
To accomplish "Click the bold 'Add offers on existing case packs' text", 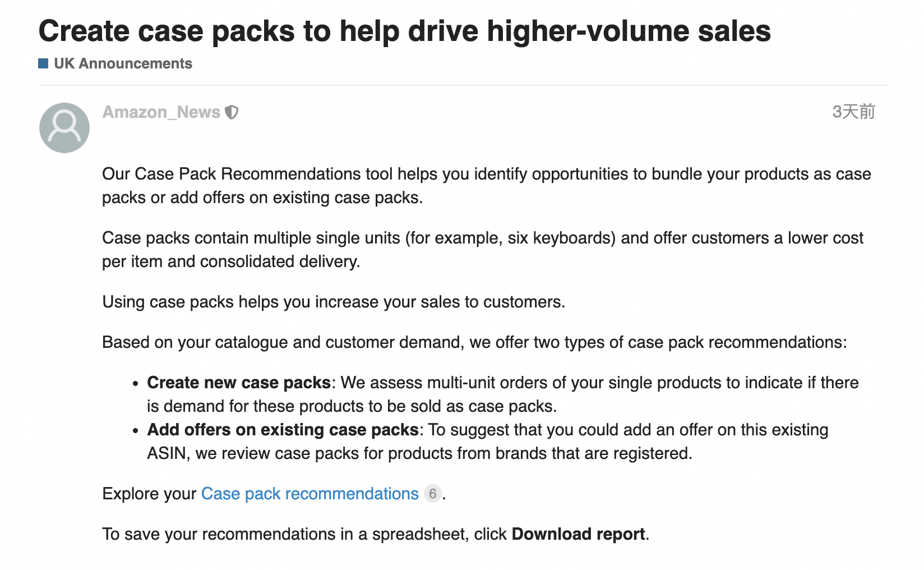I will [283, 430].
